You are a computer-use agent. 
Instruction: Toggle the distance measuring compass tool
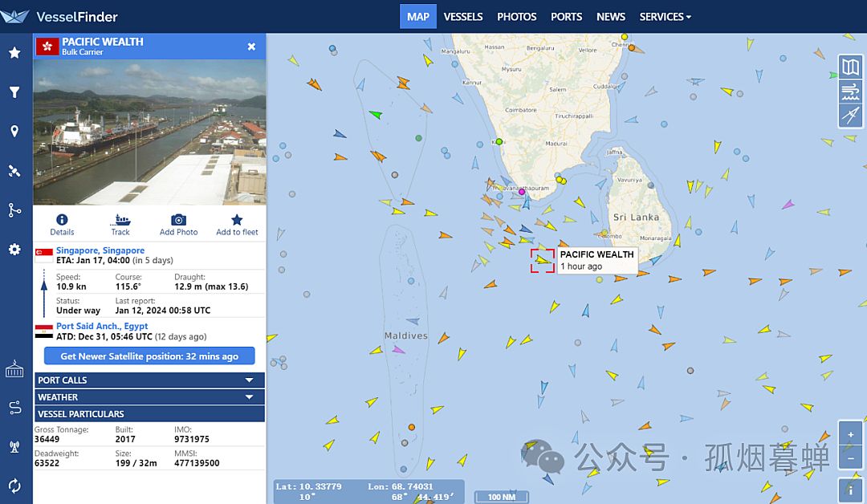tap(850, 116)
